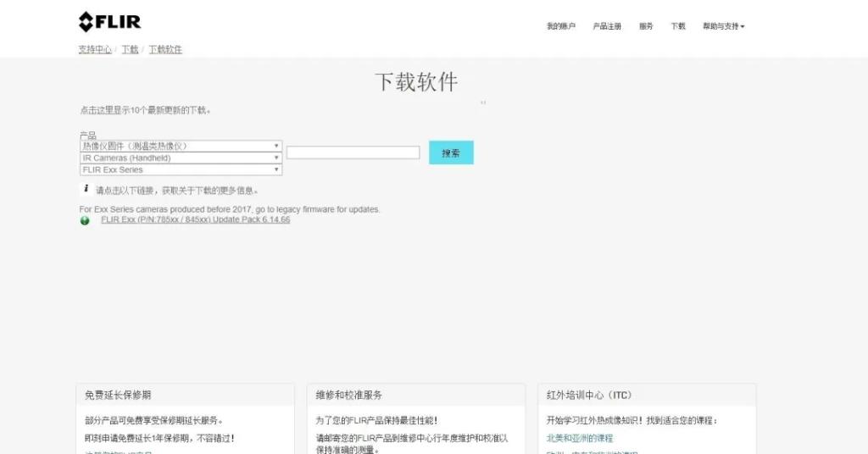This screenshot has width=868, height=454.
Task: Open FLIR Exx Update Pack 6.14.66 link
Action: point(196,219)
